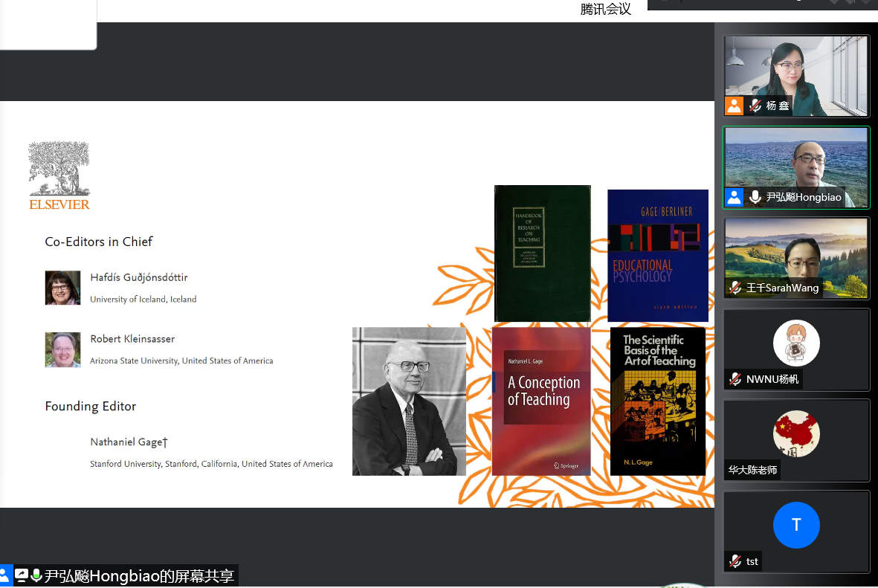Click the orange host icon beside 杨鑫
Image resolution: width=878 pixels, height=588 pixels.
[x=735, y=106]
